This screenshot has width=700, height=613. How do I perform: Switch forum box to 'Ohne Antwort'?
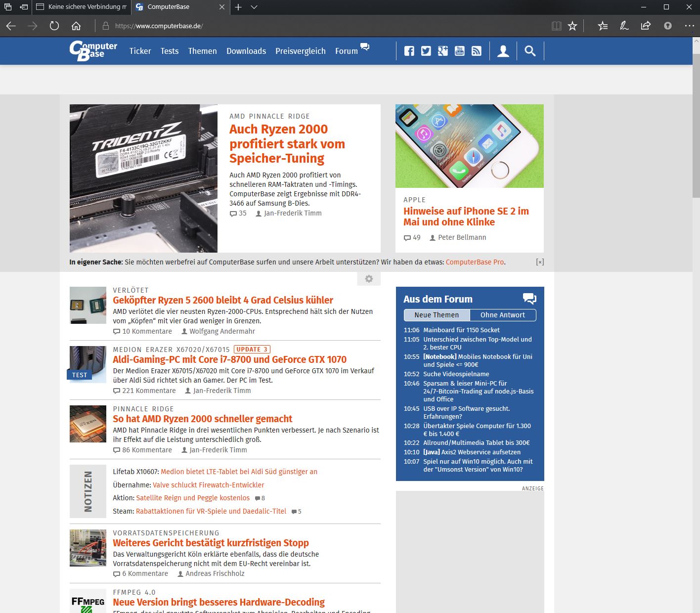pos(503,315)
